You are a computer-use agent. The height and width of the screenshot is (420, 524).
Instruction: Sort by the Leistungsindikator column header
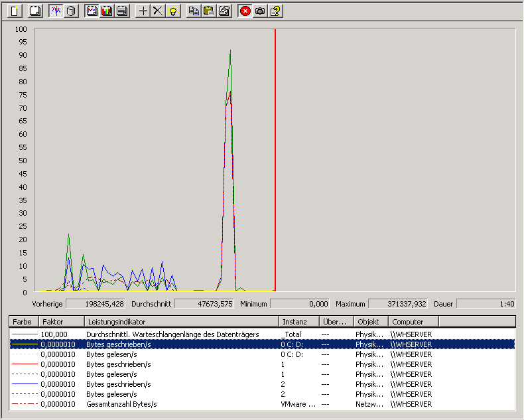click(x=182, y=322)
